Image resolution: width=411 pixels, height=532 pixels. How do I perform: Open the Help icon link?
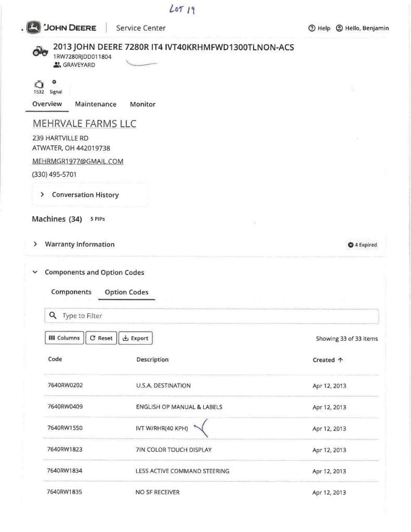pos(312,28)
